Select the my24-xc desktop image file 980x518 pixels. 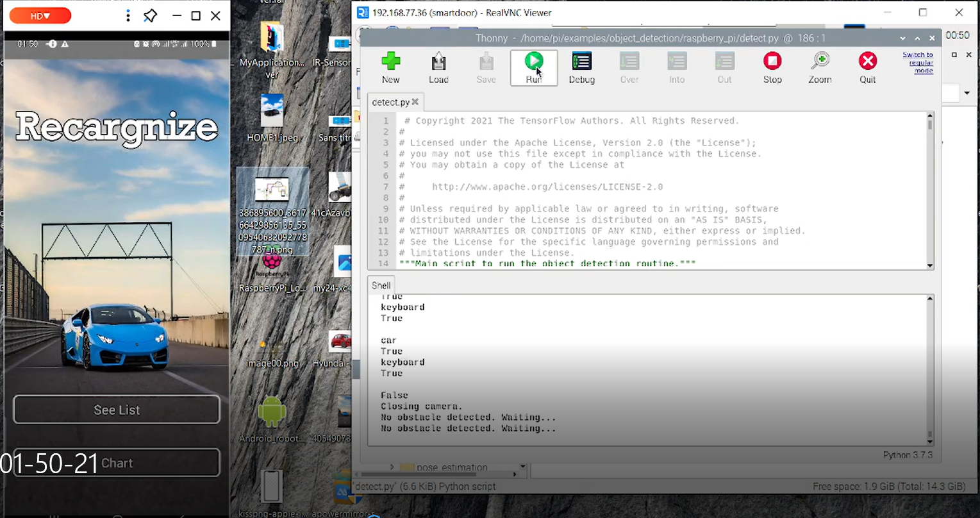click(333, 271)
